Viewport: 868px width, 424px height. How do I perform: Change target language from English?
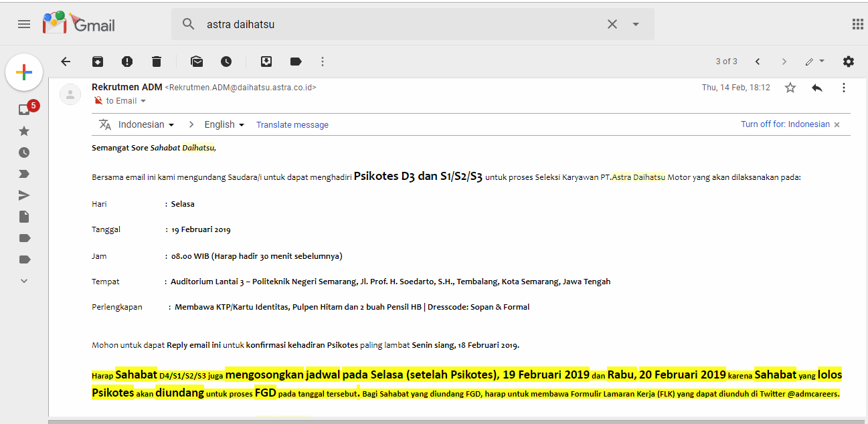click(224, 124)
